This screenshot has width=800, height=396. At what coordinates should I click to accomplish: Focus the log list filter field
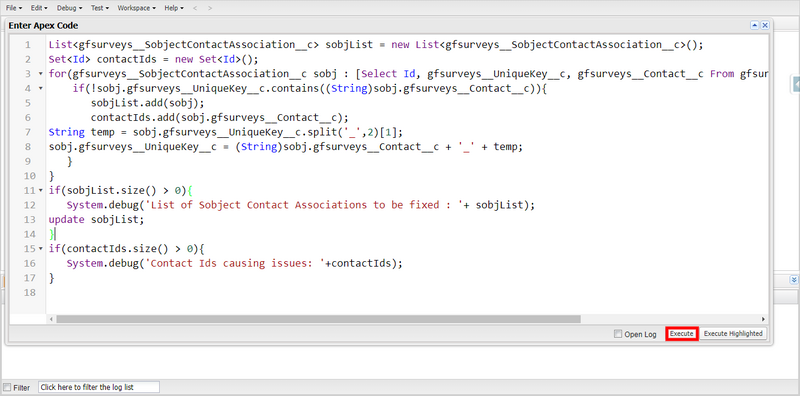[99, 387]
